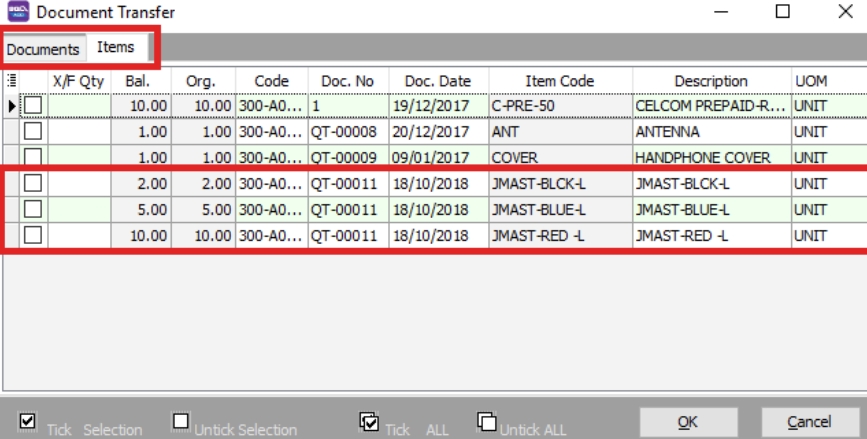The height and width of the screenshot is (439, 867).
Task: Click the Item Code column header
Action: [x=559, y=81]
